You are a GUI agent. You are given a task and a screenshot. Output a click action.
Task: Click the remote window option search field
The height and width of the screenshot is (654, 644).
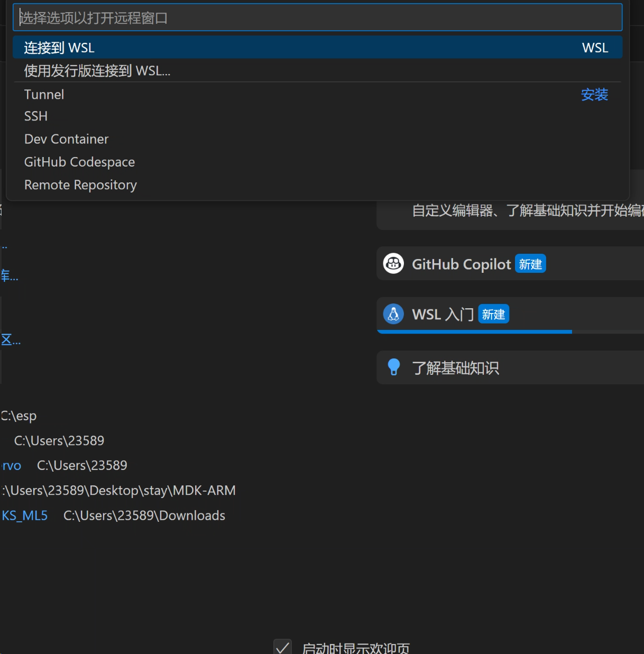317,17
